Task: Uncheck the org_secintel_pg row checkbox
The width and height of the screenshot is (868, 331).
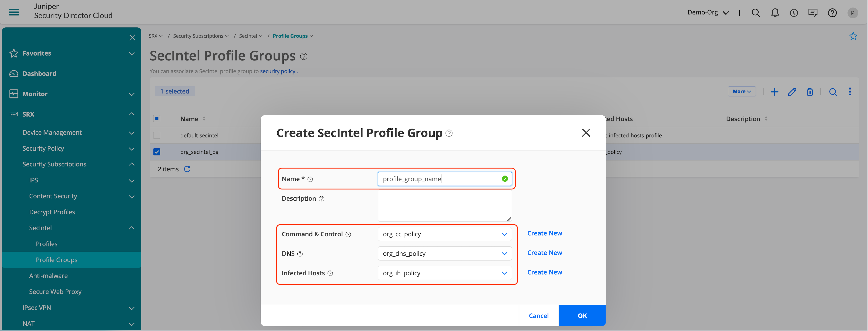Action: coord(157,152)
